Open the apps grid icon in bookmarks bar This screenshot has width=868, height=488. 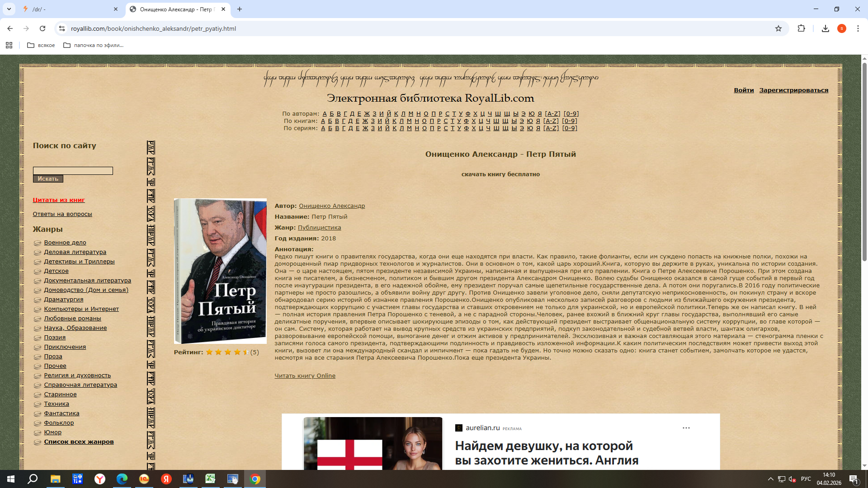tap(9, 45)
